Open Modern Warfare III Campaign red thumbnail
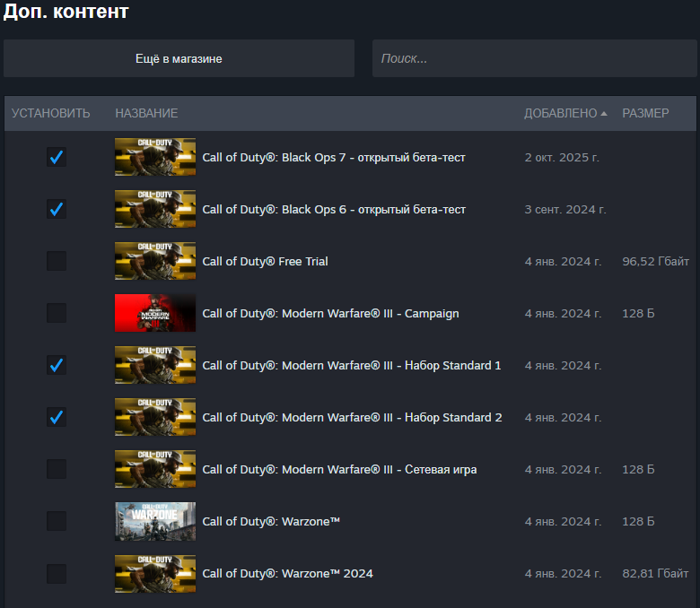 tap(155, 313)
